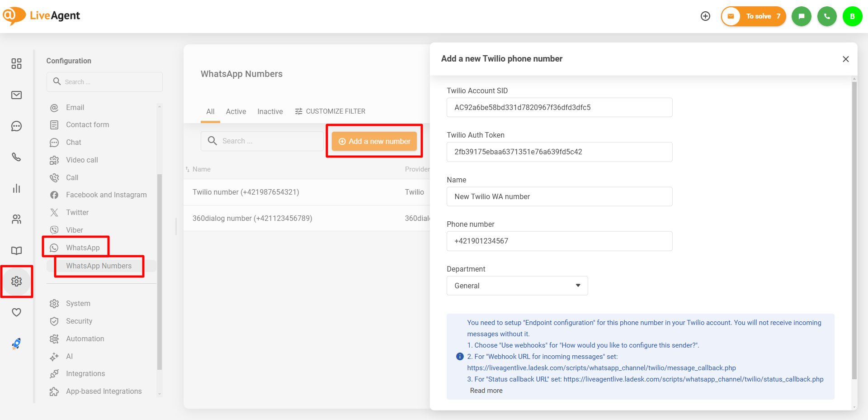Open the Knowledge base book icon
This screenshot has height=420, width=868.
(17, 250)
